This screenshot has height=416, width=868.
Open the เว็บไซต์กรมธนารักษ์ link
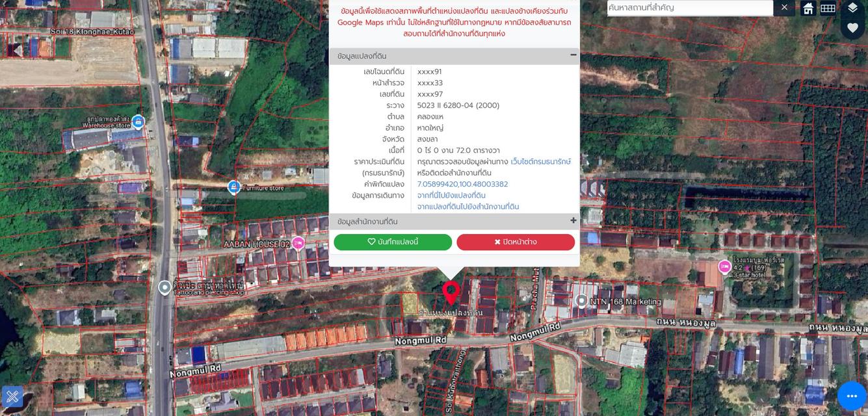pos(540,161)
